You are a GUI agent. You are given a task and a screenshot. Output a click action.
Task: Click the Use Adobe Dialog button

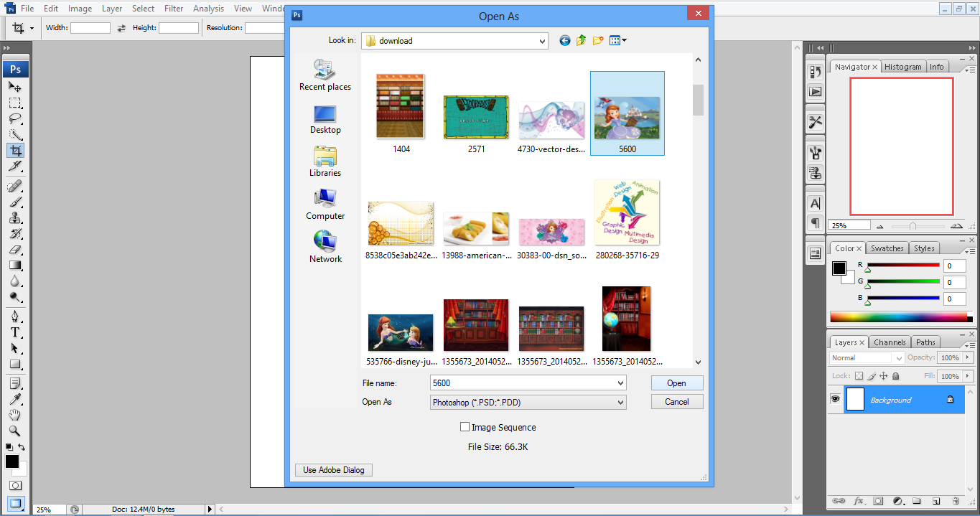(x=333, y=469)
